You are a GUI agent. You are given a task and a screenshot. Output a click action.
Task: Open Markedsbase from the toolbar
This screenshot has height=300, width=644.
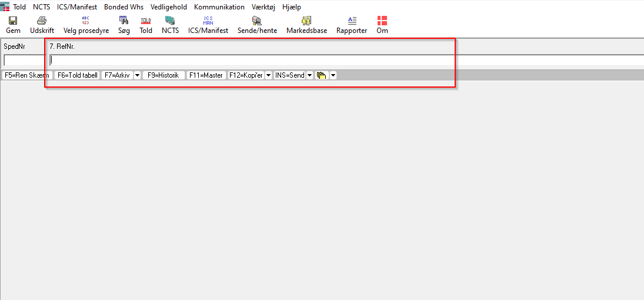pyautogui.click(x=306, y=21)
